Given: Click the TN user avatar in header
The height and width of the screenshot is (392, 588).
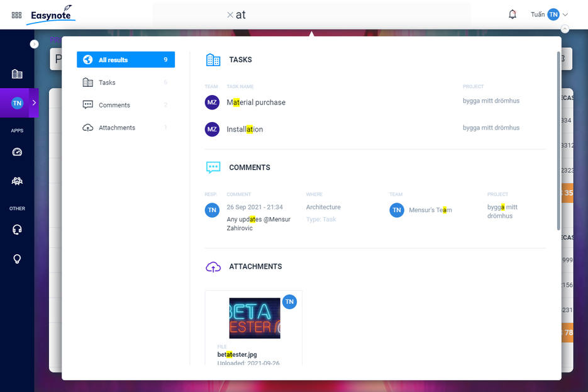Looking at the screenshot, I should point(553,14).
